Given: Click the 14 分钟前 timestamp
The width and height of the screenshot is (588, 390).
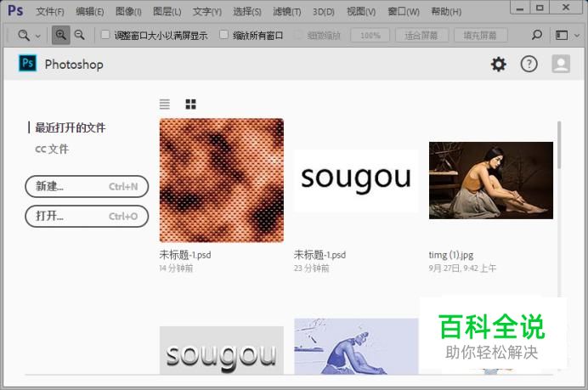Looking at the screenshot, I should [176, 268].
